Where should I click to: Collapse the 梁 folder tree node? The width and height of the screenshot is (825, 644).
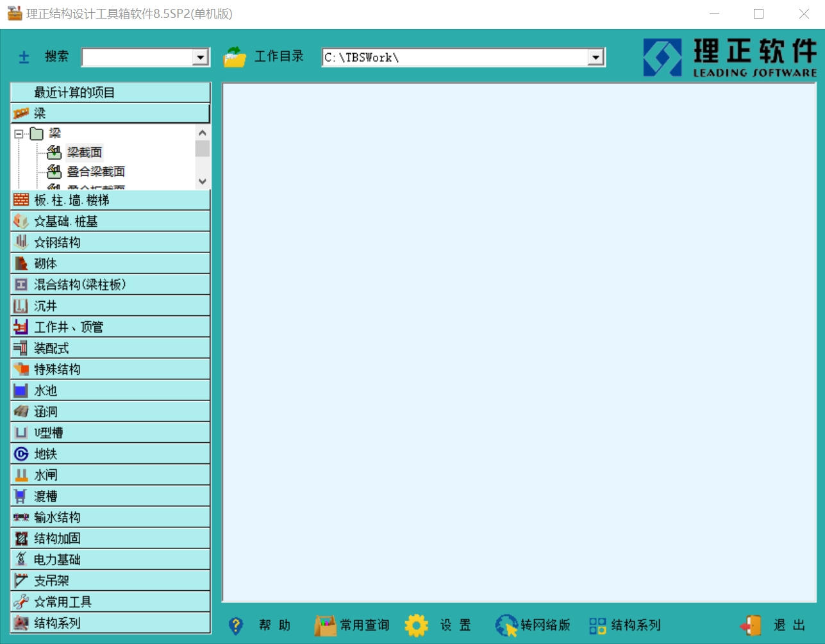(19, 134)
